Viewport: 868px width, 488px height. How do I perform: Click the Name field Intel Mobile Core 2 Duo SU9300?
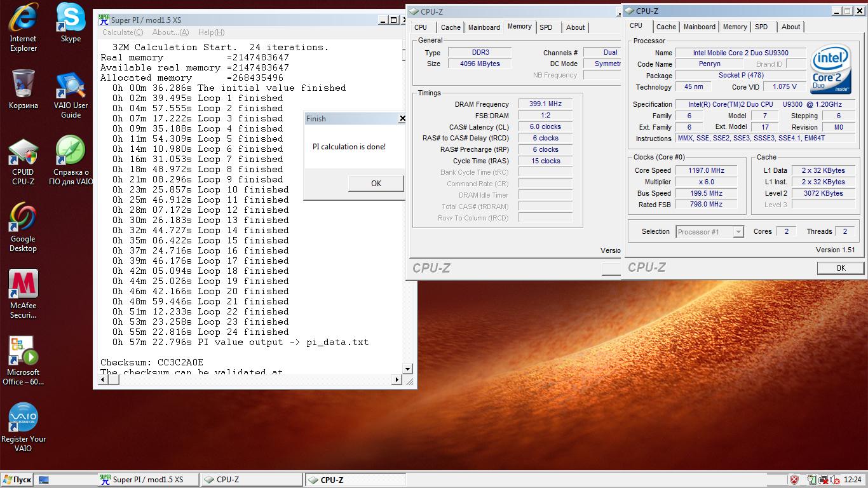point(740,53)
